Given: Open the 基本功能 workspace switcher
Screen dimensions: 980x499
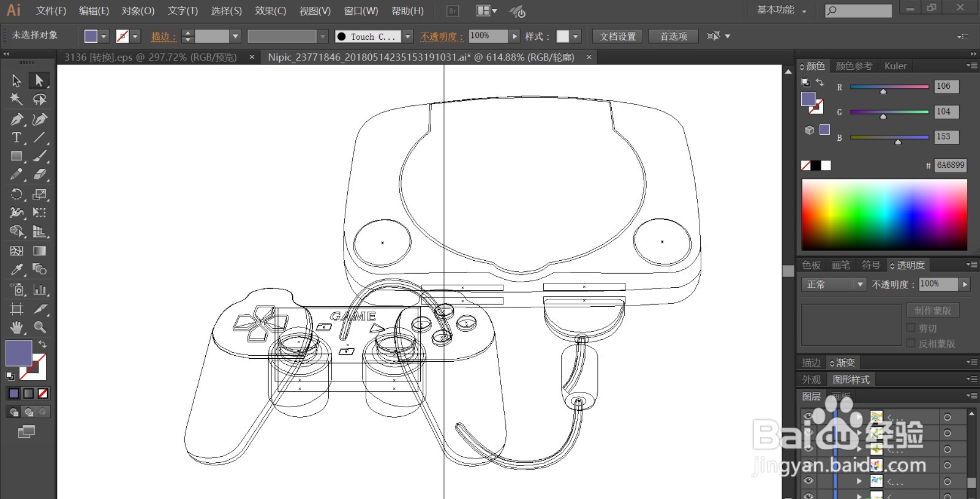Looking at the screenshot, I should tap(782, 10).
